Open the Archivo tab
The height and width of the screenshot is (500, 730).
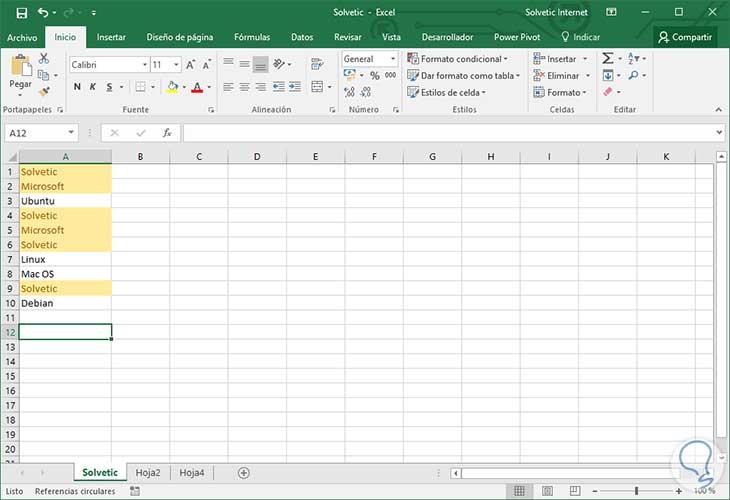[x=22, y=37]
